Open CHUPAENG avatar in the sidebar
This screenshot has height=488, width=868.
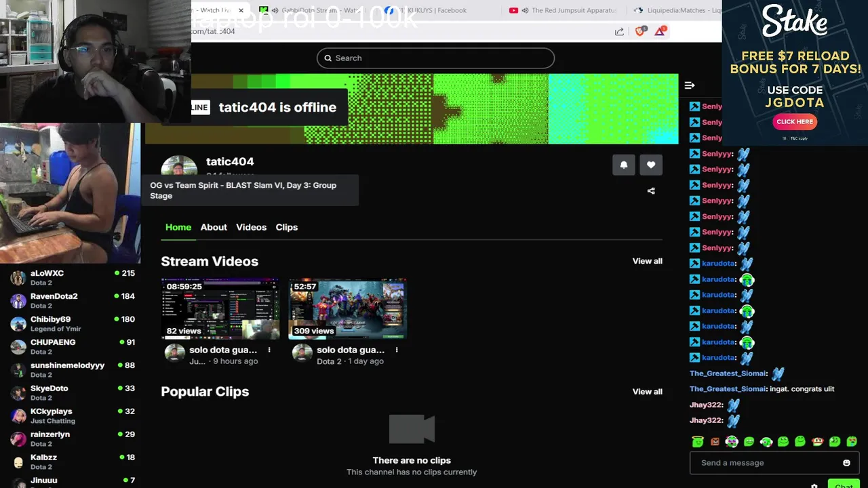click(x=18, y=347)
